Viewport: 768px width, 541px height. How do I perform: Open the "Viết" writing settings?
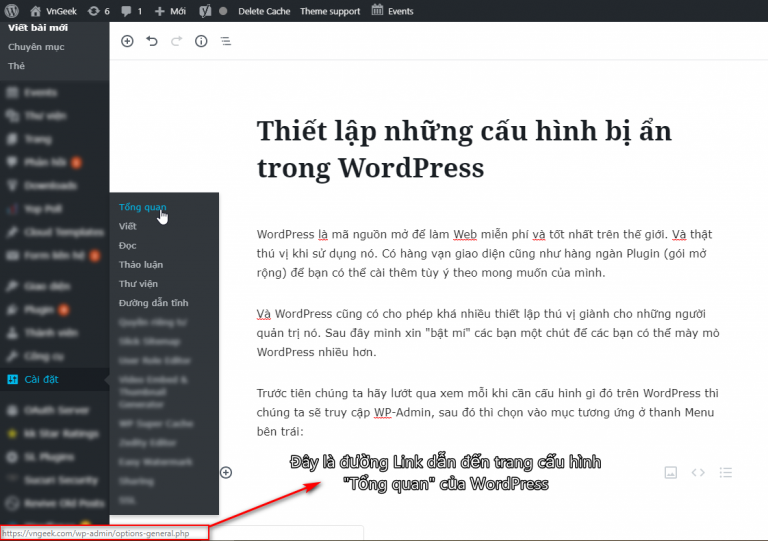pos(127,226)
